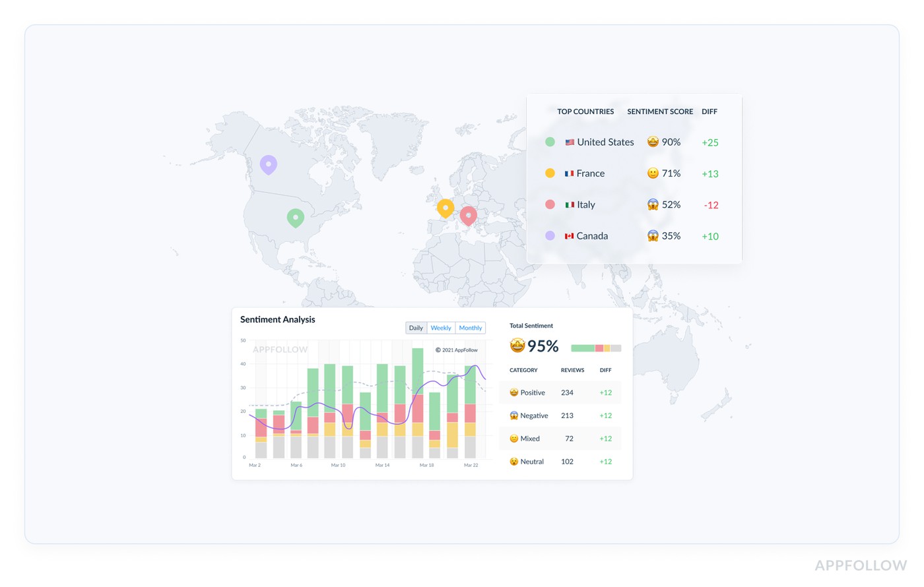Select the yellow map pin over France
Image resolution: width=924 pixels, height=587 pixels.
(x=445, y=207)
